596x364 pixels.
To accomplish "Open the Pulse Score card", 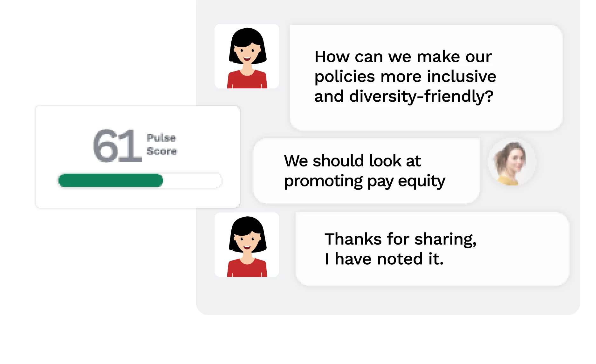I will click(x=138, y=157).
